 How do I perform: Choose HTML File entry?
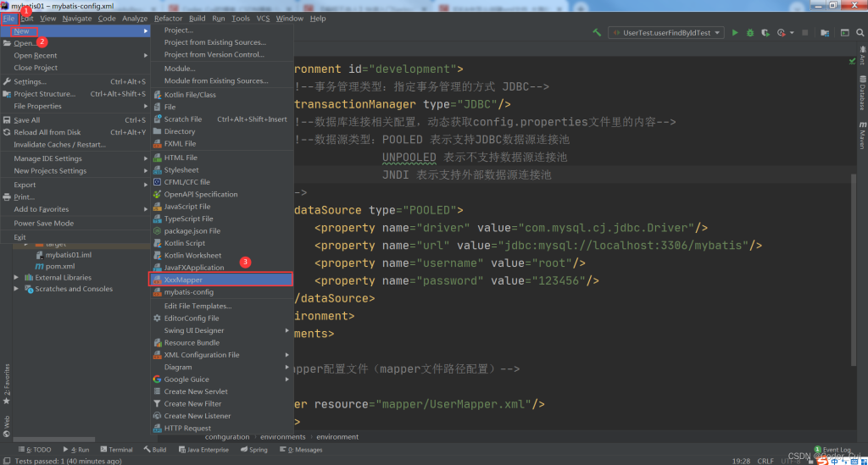tap(221, 158)
